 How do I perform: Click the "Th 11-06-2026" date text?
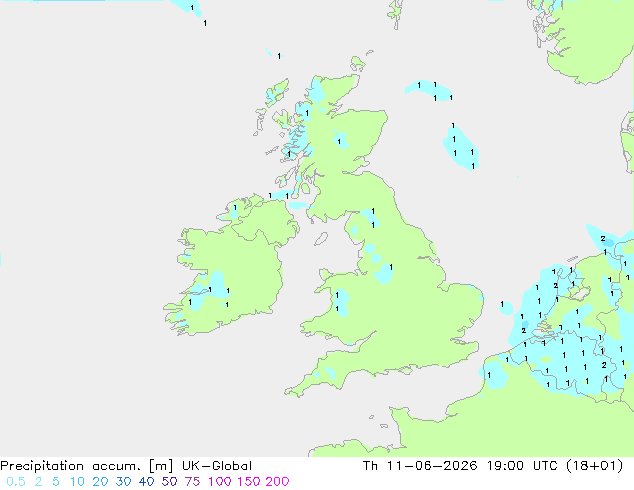point(420,466)
